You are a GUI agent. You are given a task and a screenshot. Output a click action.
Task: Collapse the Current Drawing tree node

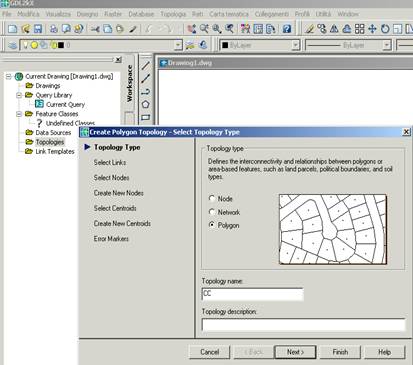(8, 76)
